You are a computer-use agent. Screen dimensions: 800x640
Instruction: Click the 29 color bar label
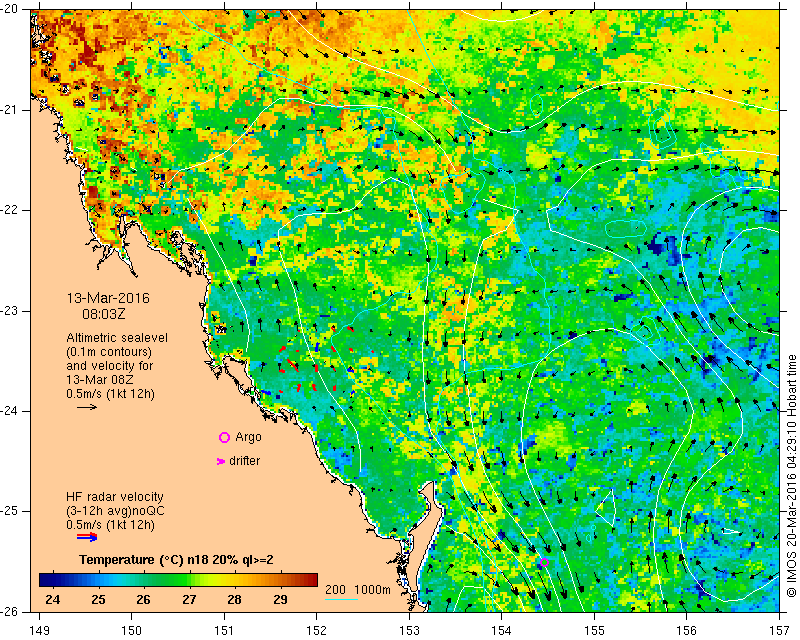(280, 600)
